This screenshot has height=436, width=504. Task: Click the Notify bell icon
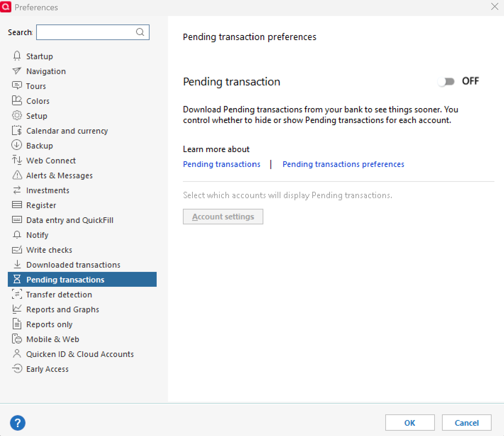[x=17, y=235]
